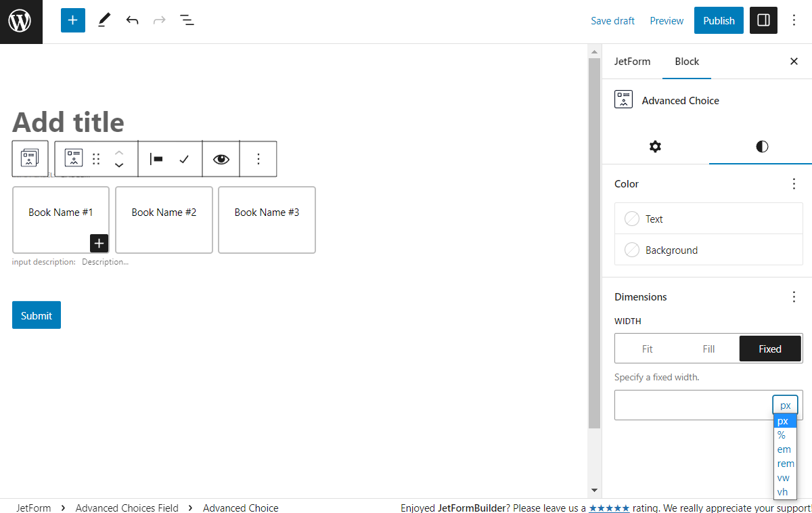Click the eye preview icon in block toolbar
Screen dimensions: 812x513
pyautogui.click(x=221, y=158)
